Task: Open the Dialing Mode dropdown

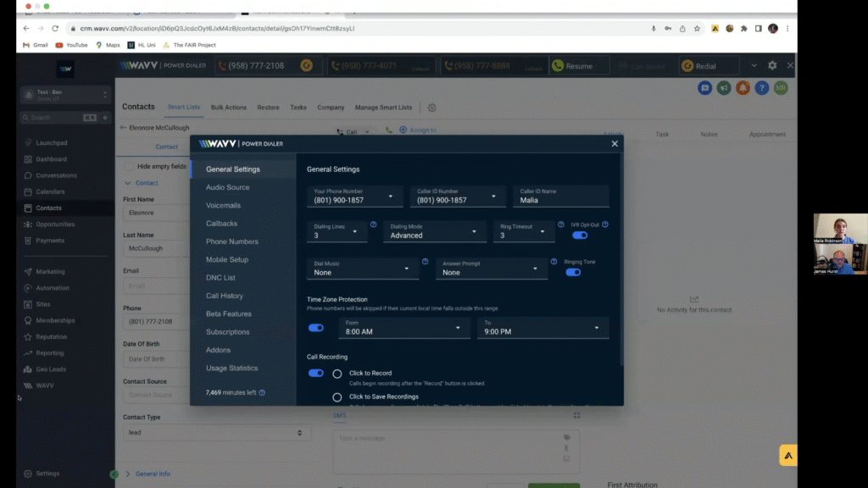Action: [434, 231]
